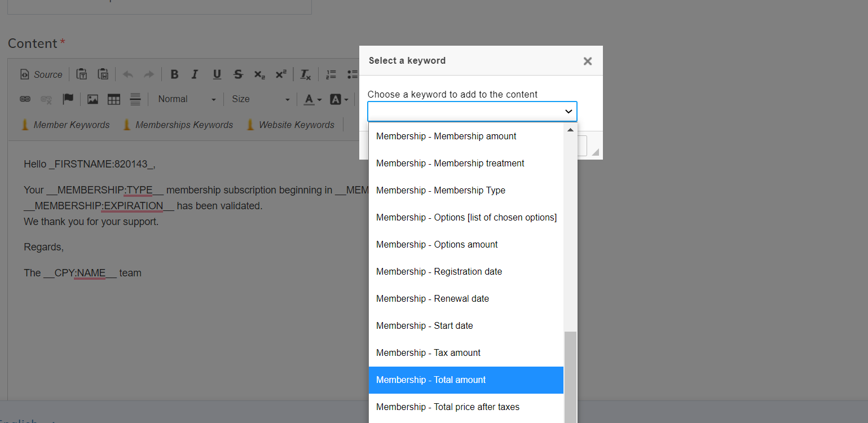
Task: Select "Membership - Renewal date" from the list
Action: [x=433, y=299]
